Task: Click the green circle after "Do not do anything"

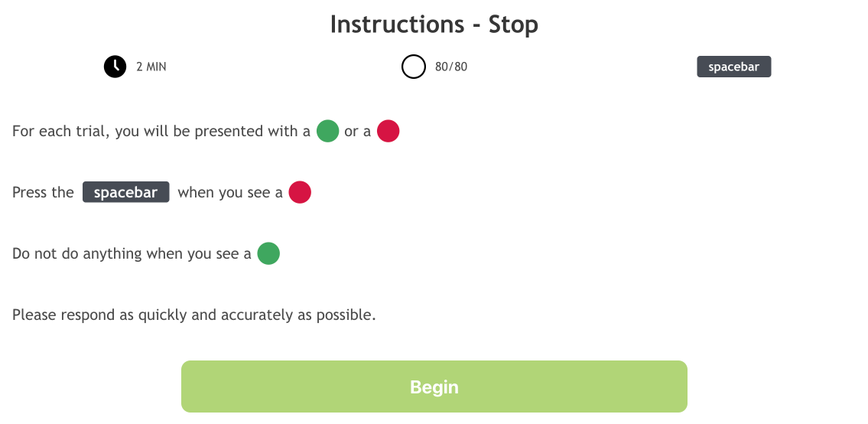Action: 268,253
